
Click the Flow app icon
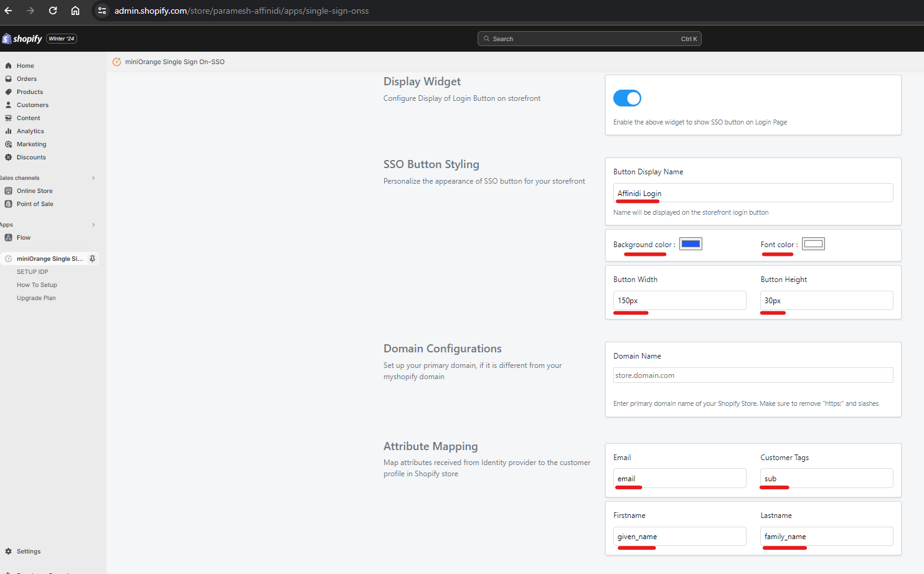coord(9,237)
